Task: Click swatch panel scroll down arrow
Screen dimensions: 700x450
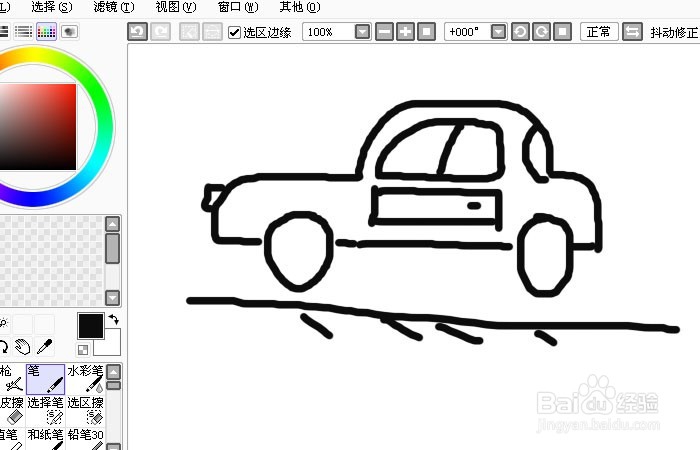Action: pos(112,297)
